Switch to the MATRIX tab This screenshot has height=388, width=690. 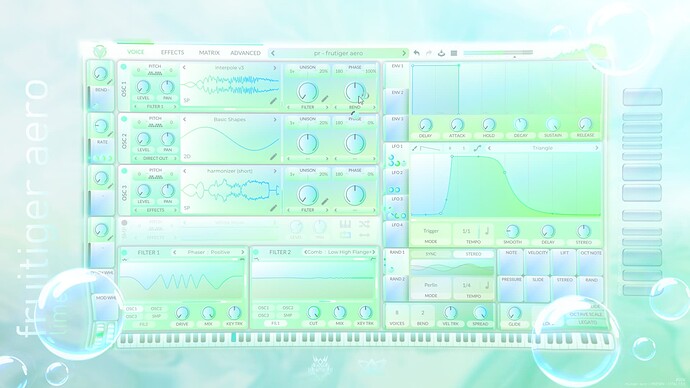pos(209,53)
